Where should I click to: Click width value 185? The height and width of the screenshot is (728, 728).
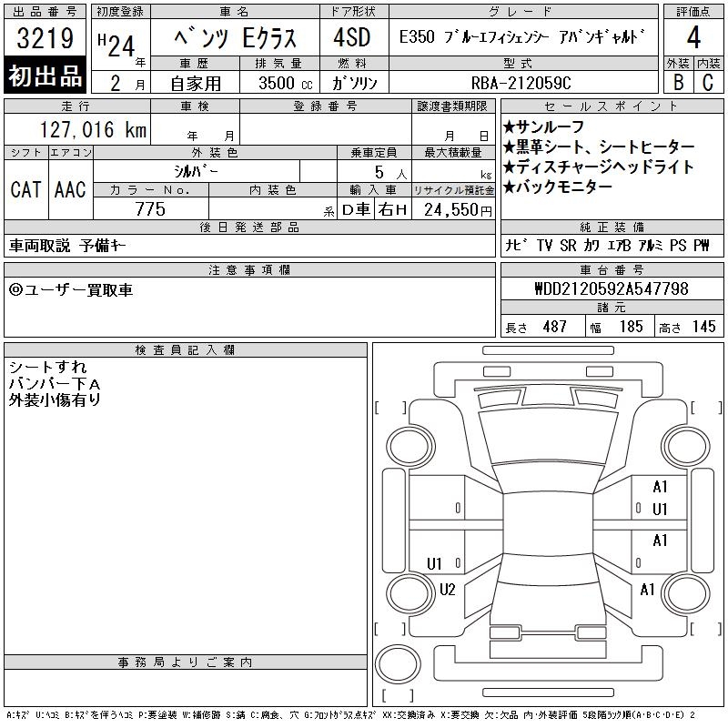point(631,327)
